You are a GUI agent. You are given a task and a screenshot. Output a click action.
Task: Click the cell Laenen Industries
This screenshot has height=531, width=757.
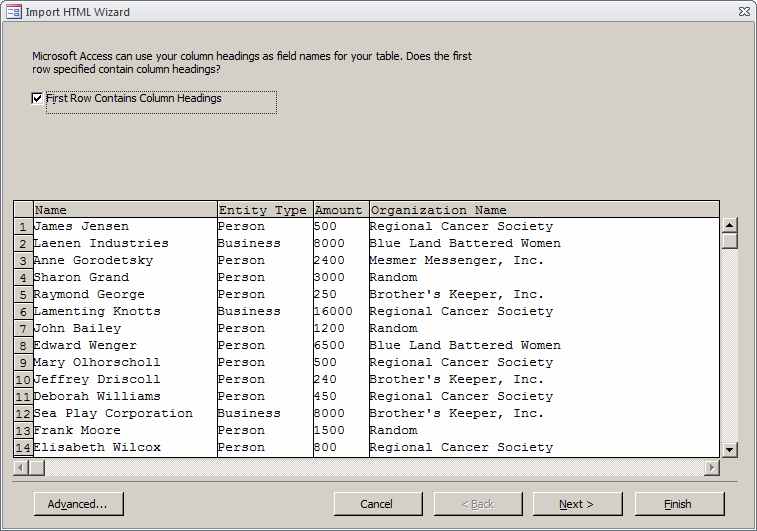125,243
